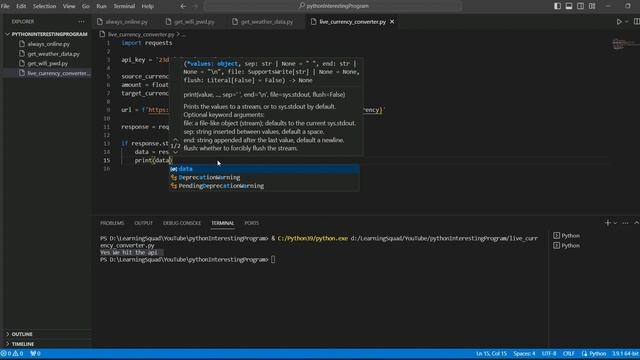Add a new terminal with plus icon

pyautogui.click(x=607, y=223)
